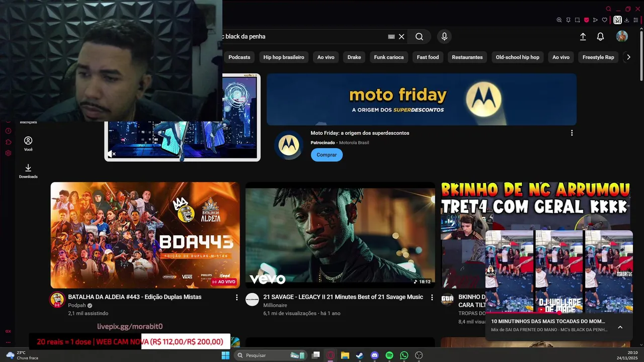
Task: Click the Podpah channel avatar
Action: coord(57,300)
